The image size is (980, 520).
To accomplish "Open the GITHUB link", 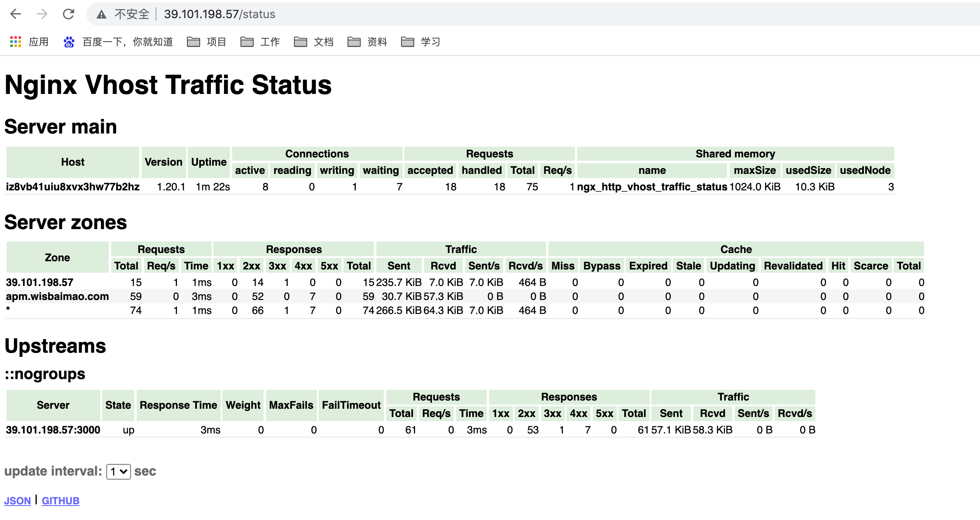I will pos(61,501).
